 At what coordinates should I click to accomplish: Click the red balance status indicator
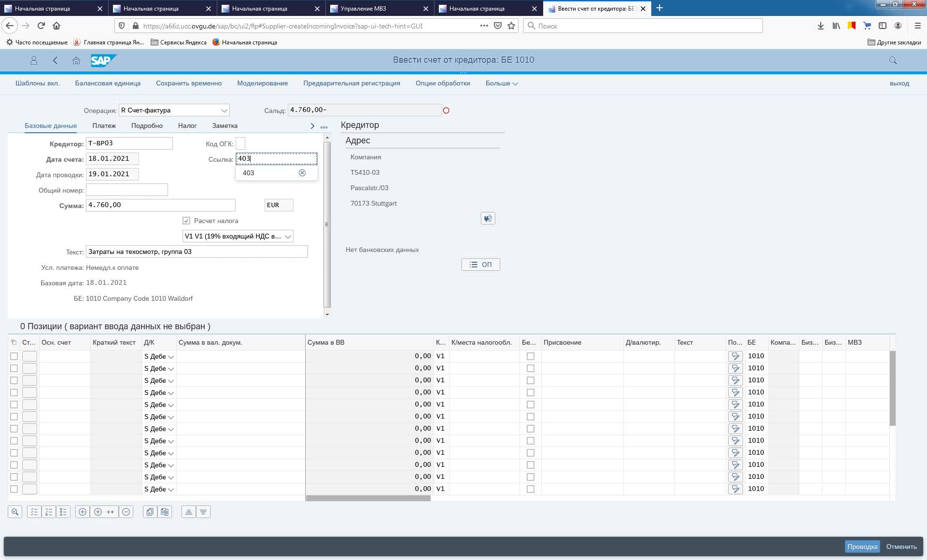click(x=446, y=111)
